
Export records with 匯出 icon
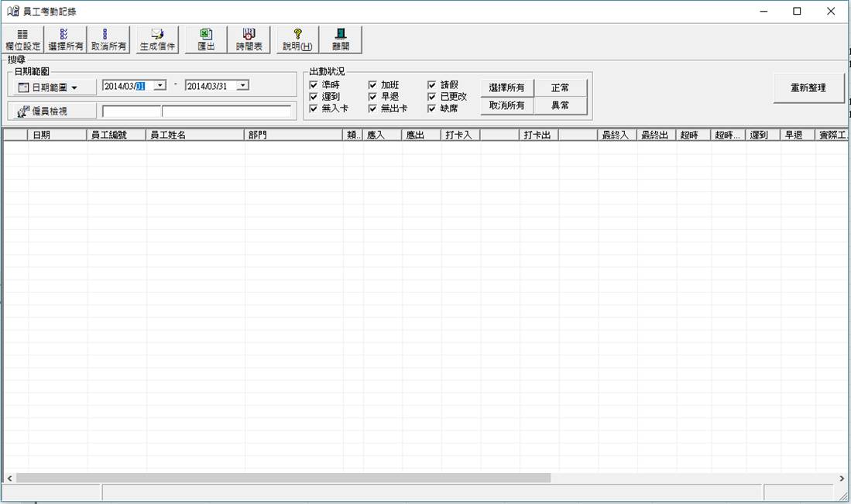pos(206,39)
